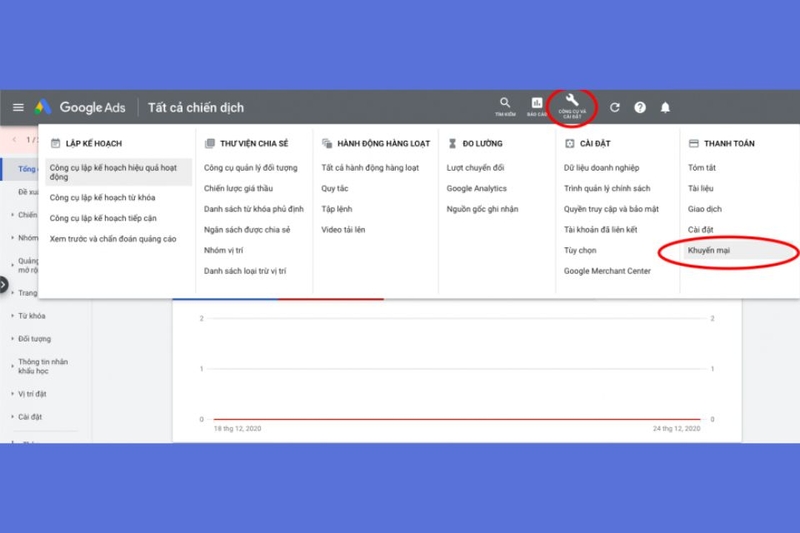This screenshot has height=533, width=800.
Task: Click Thanh toán card icon
Action: pos(693,143)
